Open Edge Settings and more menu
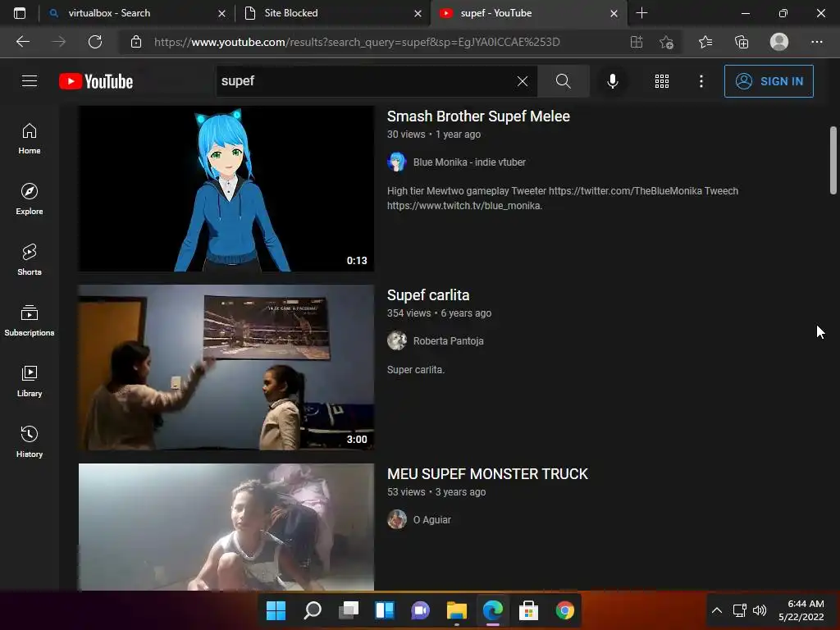The height and width of the screenshot is (630, 840). tap(816, 42)
